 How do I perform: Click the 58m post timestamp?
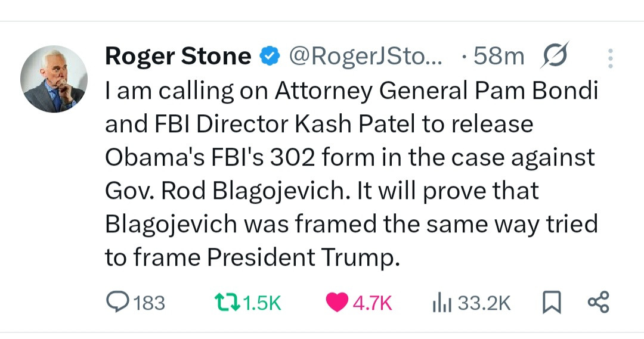(497, 57)
